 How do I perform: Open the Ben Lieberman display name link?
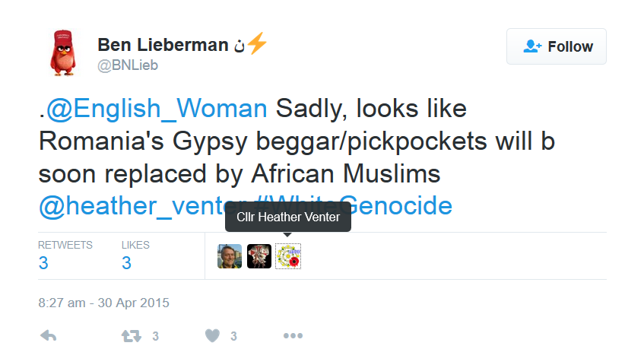coord(163,45)
